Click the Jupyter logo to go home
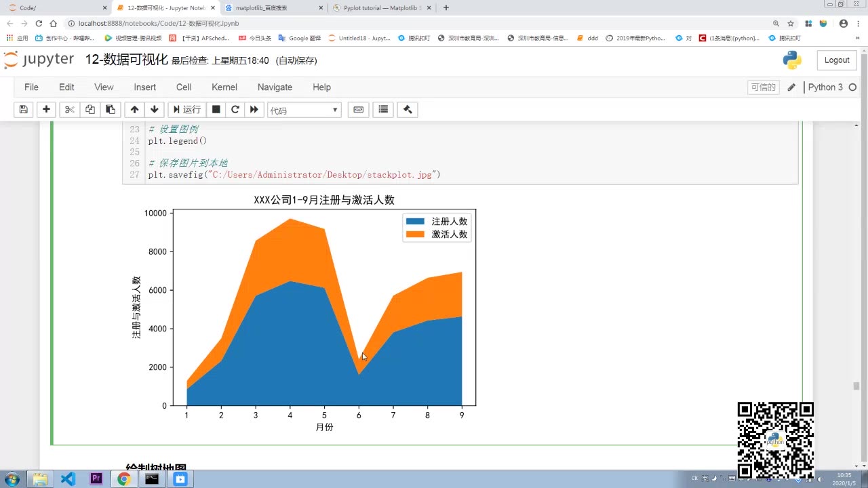 click(39, 60)
